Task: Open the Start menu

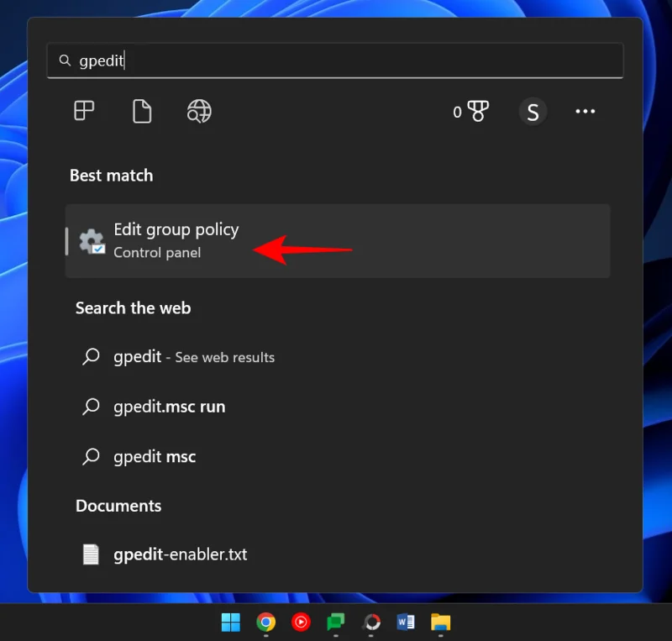Action: point(230,623)
